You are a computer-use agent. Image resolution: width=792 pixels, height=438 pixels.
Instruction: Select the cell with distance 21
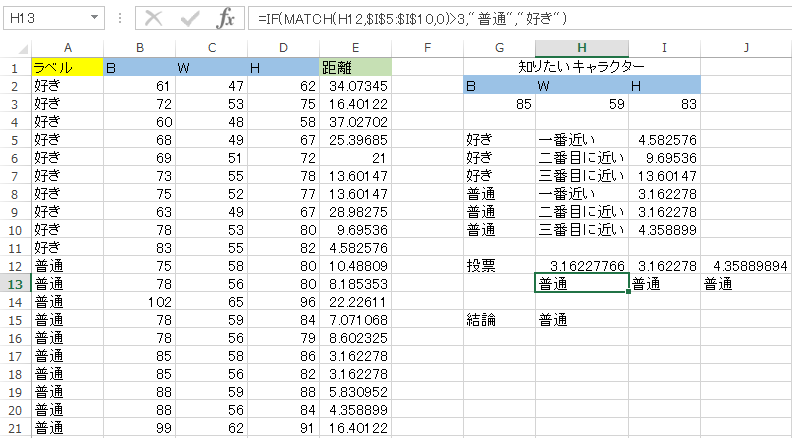[x=356, y=158]
